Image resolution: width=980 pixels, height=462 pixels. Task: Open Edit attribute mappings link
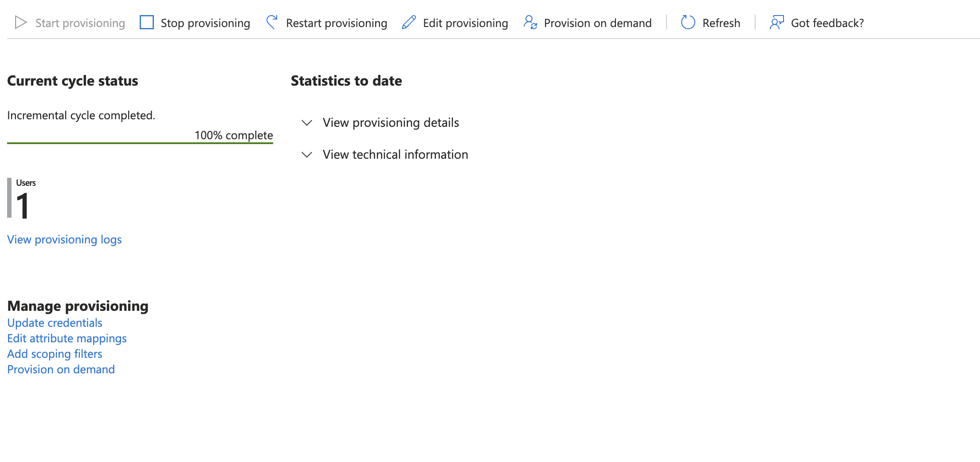tap(67, 338)
